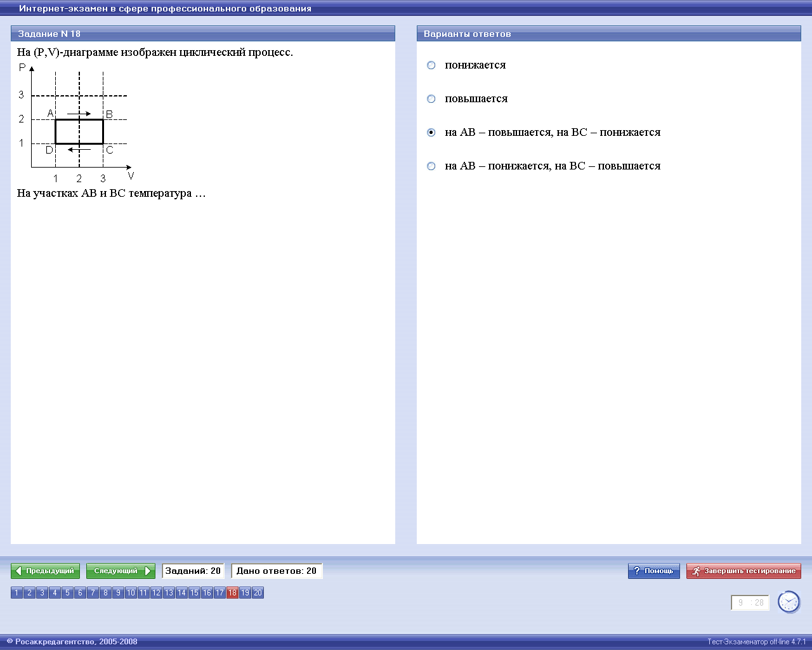Click the title «Интернет-экзамен в сфере профессионального образования»
Screen dimensions: 812x650
click(165, 9)
